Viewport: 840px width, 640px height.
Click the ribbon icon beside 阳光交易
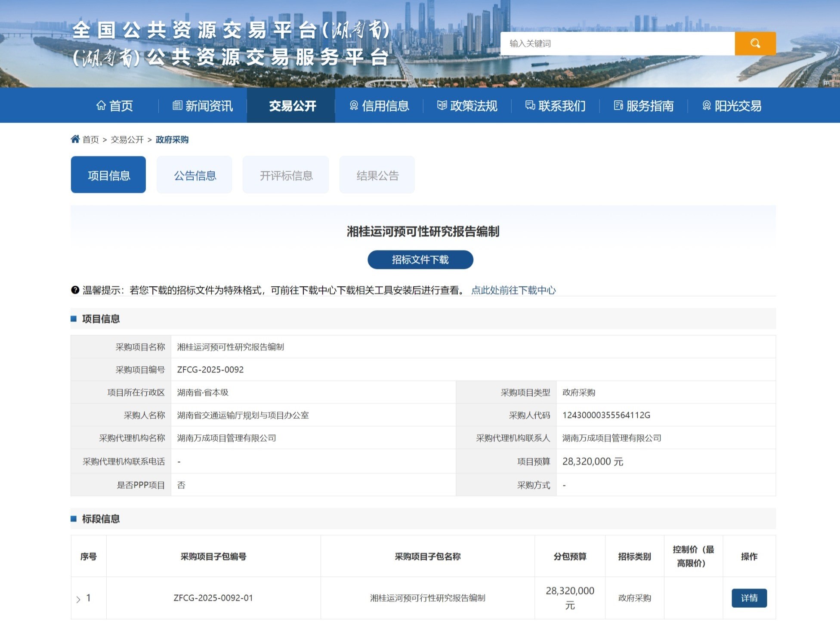click(x=707, y=105)
